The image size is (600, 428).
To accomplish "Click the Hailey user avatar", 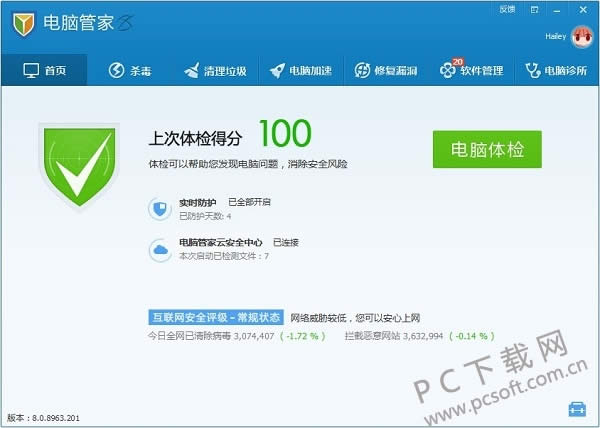I will [582, 37].
